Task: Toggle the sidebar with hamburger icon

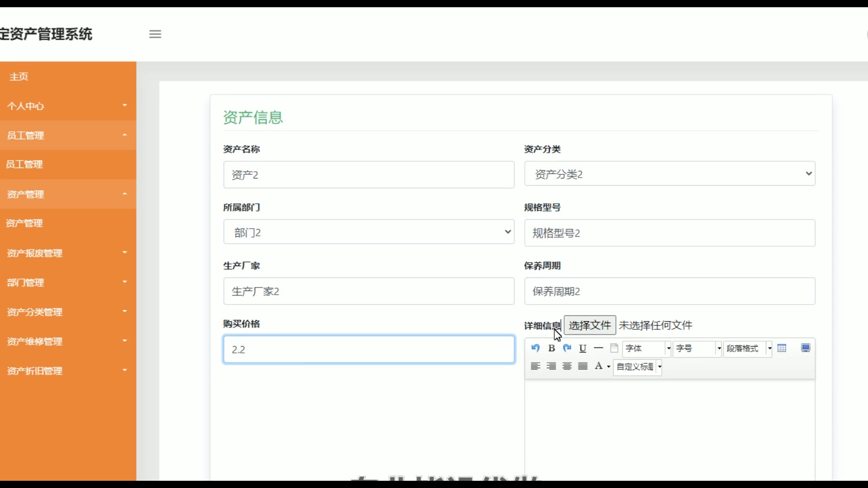Action: tap(155, 34)
